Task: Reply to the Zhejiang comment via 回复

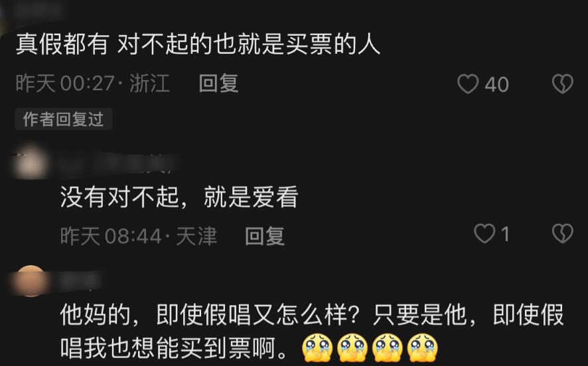Action: (218, 83)
